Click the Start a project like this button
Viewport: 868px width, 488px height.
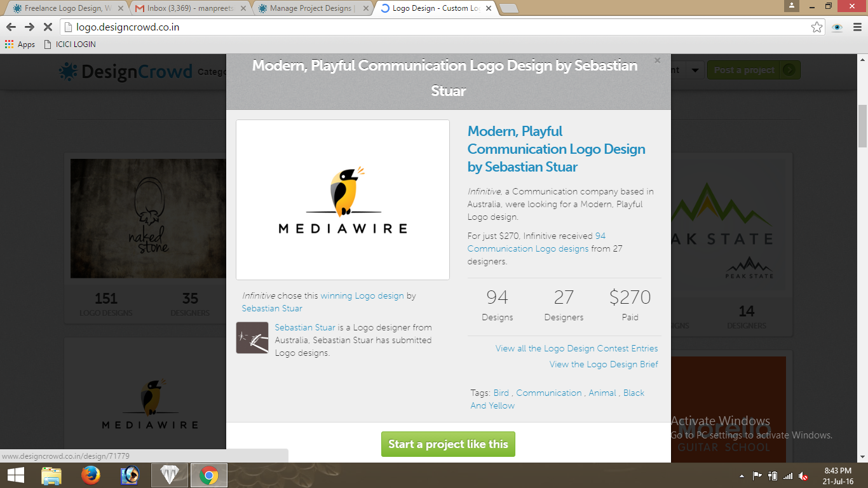click(x=448, y=444)
